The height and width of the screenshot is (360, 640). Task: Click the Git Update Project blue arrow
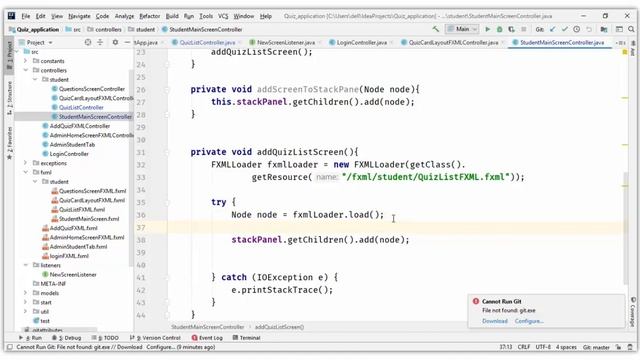(x=553, y=29)
